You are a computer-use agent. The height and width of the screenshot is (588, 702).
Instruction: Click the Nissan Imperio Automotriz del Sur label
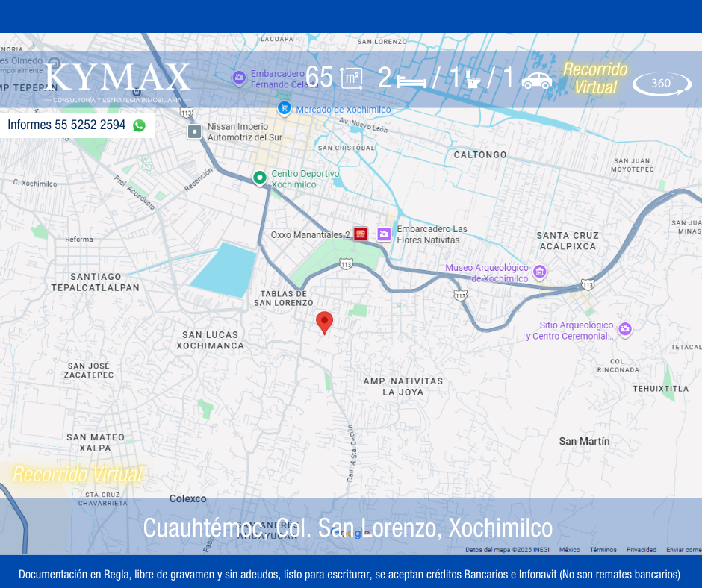click(x=244, y=132)
